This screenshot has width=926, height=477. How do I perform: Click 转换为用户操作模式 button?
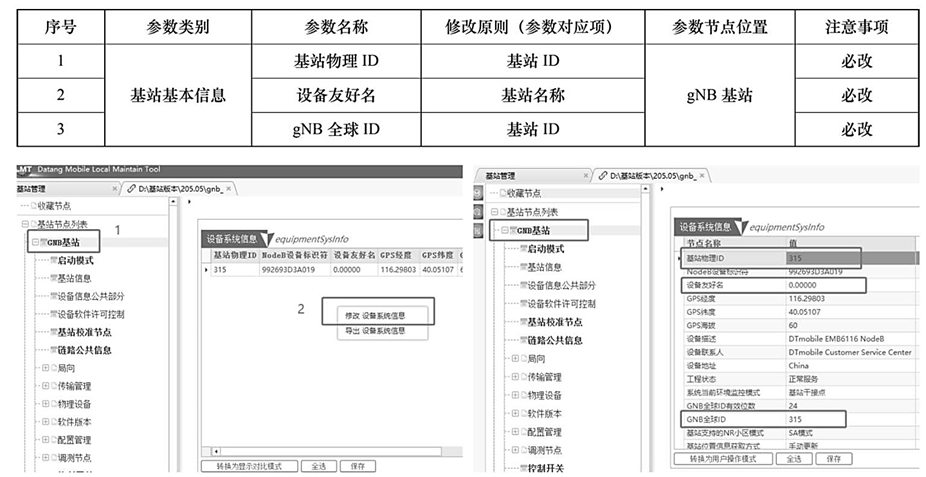pyautogui.click(x=723, y=459)
